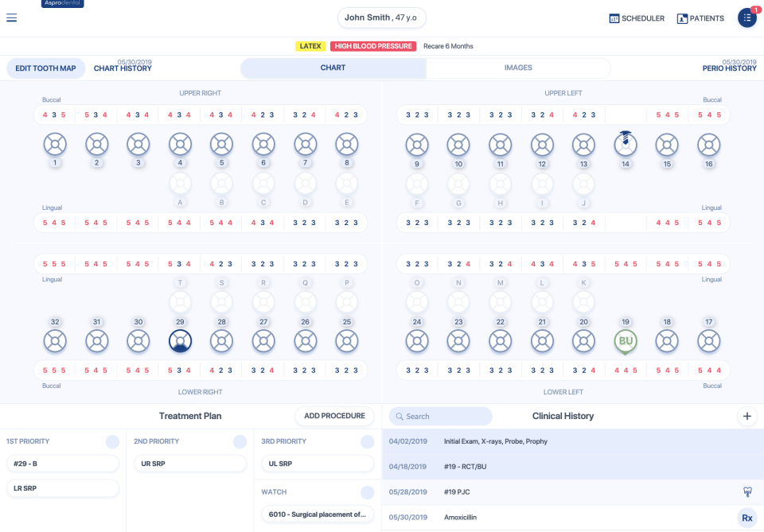Open the task list icon with notification badge

(x=746, y=17)
